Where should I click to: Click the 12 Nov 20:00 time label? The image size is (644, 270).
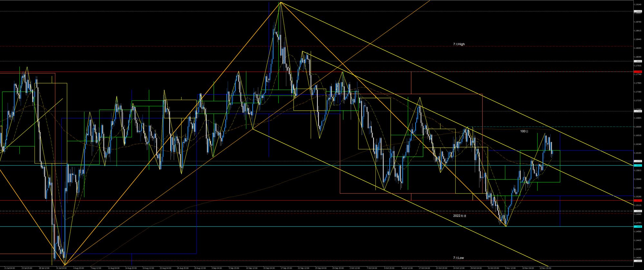click(x=545, y=268)
